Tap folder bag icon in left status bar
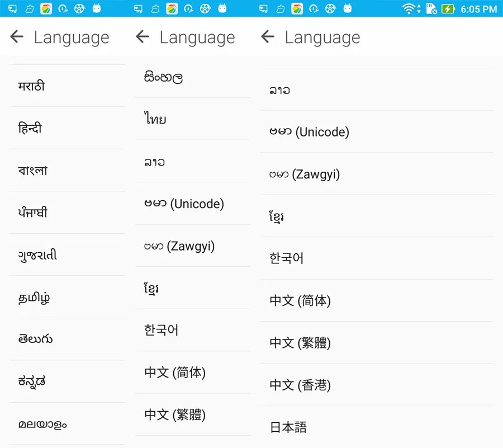503x448 pixels. pyautogui.click(x=30, y=8)
